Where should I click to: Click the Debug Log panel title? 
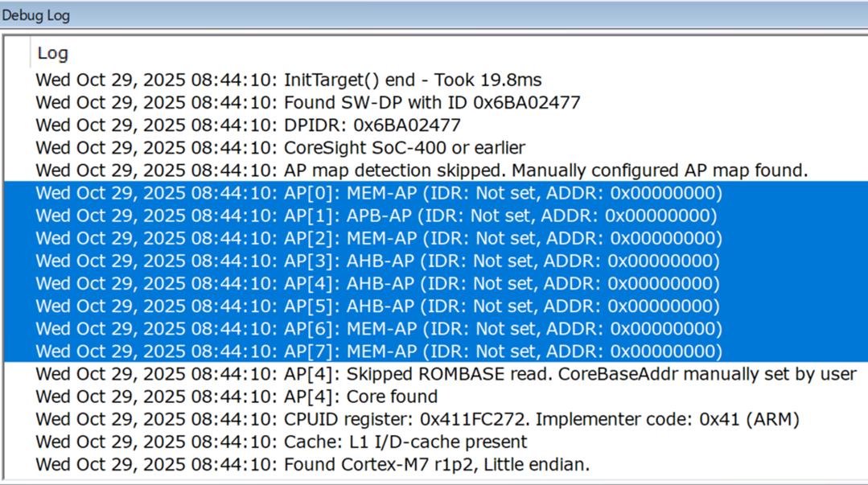tap(36, 15)
